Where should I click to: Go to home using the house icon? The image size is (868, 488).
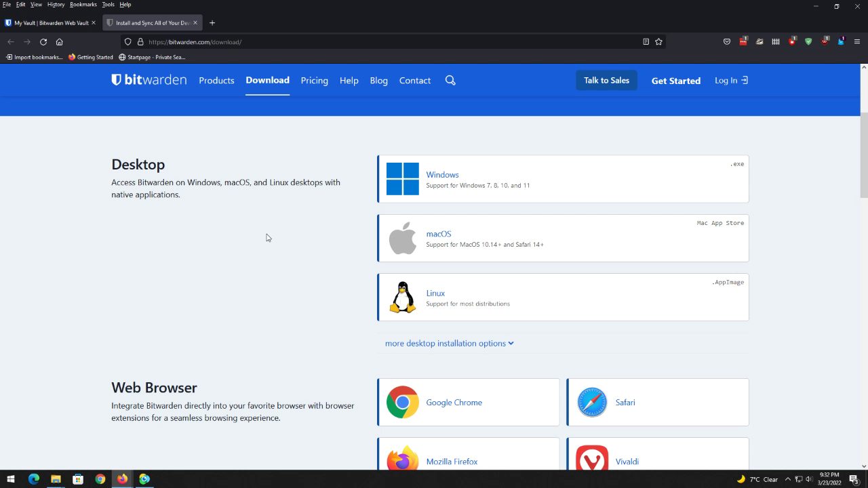tap(60, 42)
